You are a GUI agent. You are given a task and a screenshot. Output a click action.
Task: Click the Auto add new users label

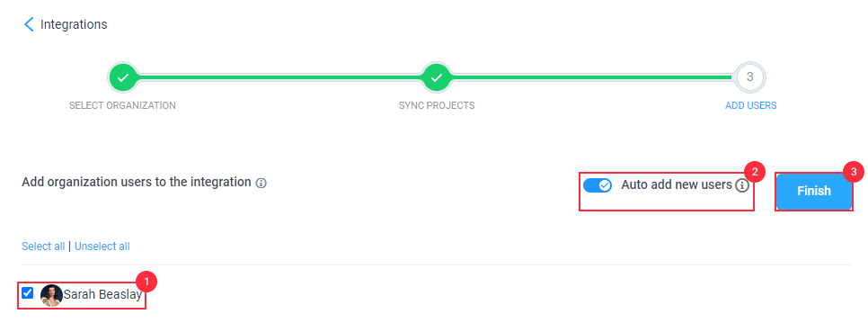(x=677, y=184)
